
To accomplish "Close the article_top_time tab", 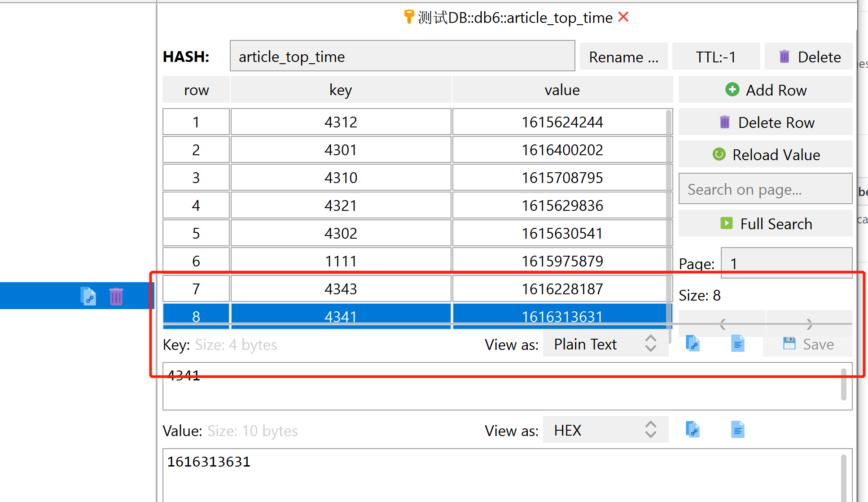I will pyautogui.click(x=623, y=17).
